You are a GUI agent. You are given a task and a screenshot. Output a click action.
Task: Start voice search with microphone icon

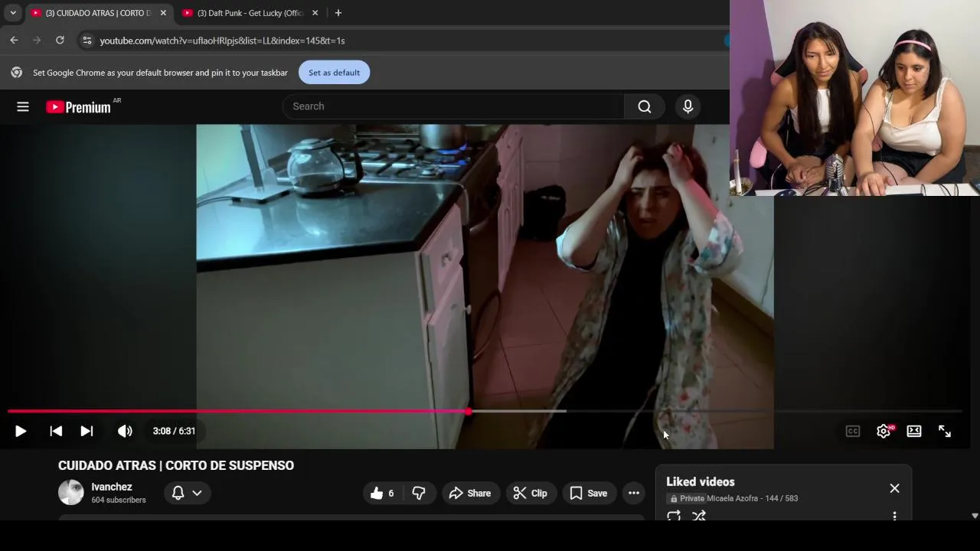coord(688,106)
